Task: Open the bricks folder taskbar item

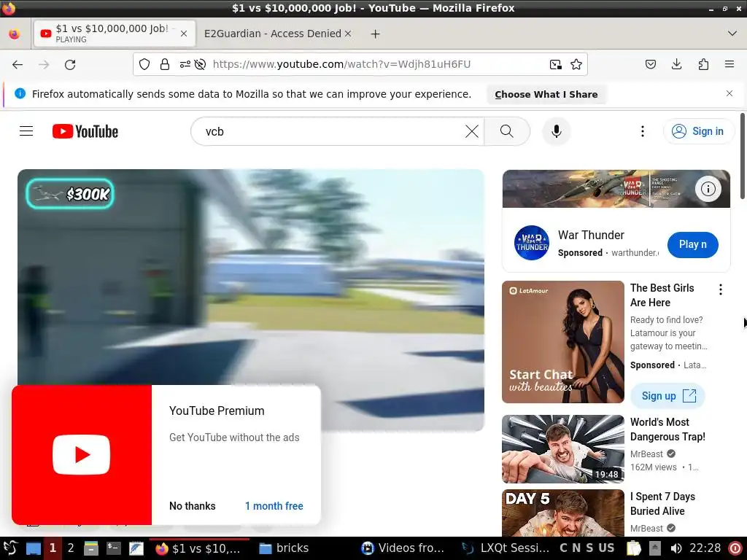Action: tap(284, 548)
